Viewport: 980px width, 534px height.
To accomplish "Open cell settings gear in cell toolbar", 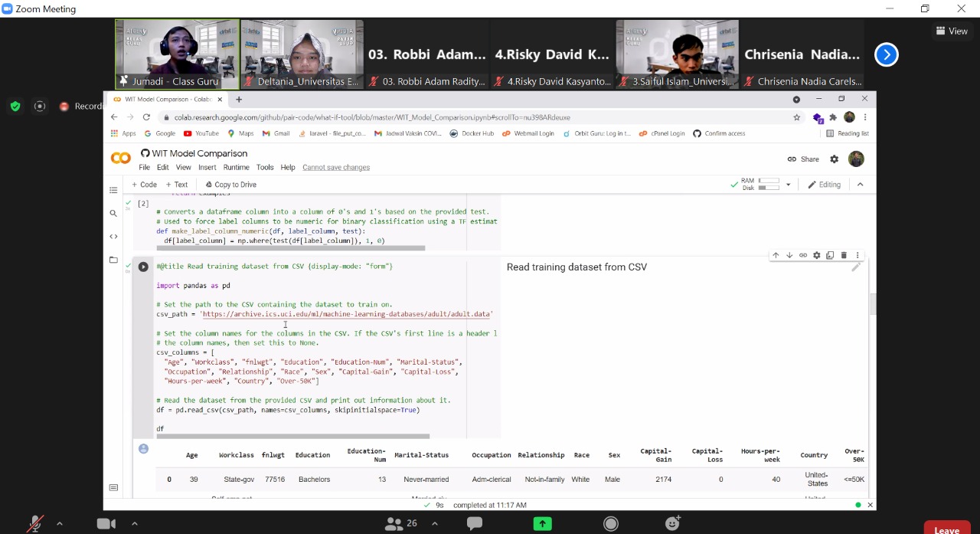I will (817, 255).
